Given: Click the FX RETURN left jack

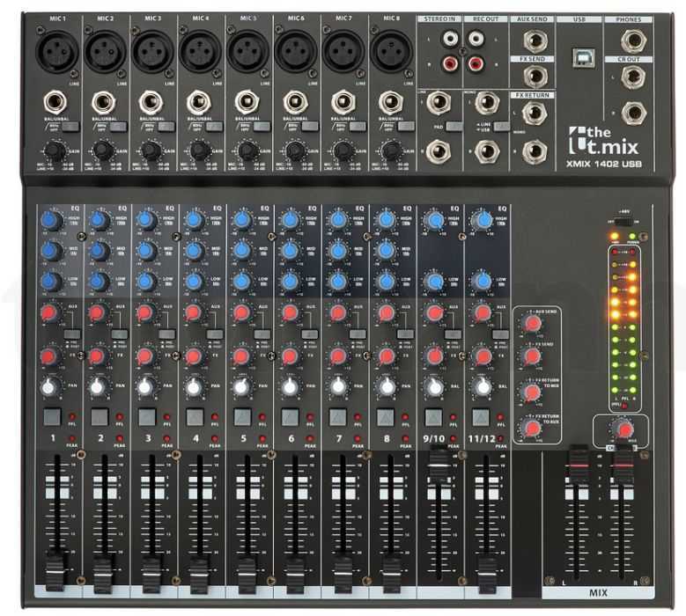Looking at the screenshot, I should [535, 113].
